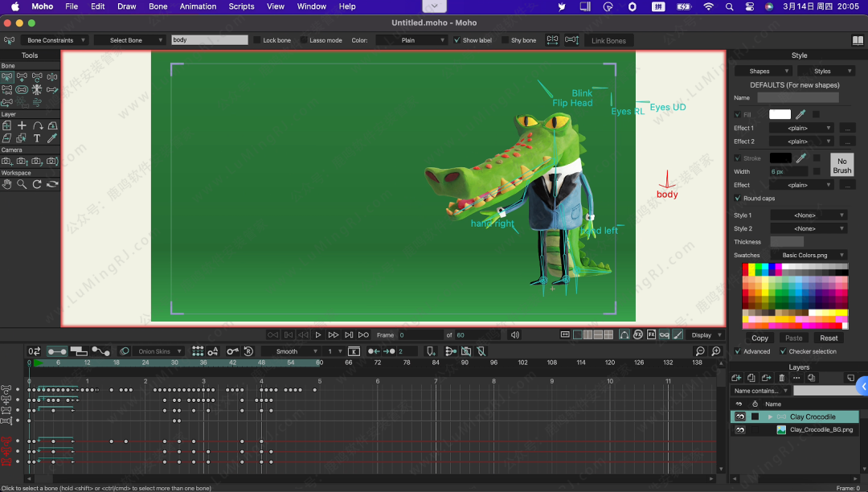The height and width of the screenshot is (492, 868).
Task: Choose the Hand pan workspace tool
Action: pyautogui.click(x=7, y=184)
